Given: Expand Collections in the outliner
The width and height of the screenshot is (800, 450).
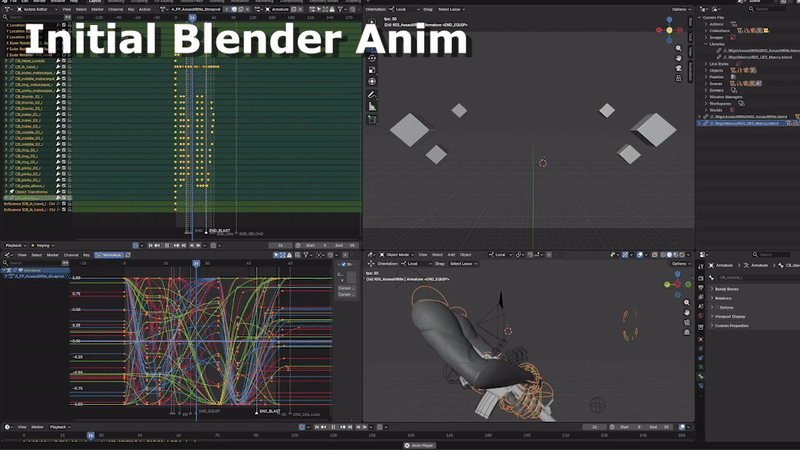Looking at the screenshot, I should pos(706,31).
